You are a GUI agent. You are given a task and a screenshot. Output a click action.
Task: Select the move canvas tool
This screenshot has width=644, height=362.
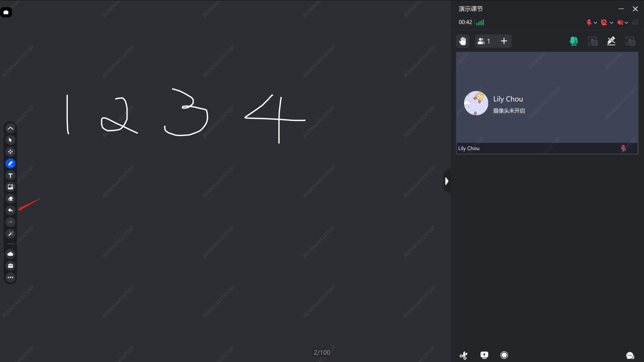[10, 152]
